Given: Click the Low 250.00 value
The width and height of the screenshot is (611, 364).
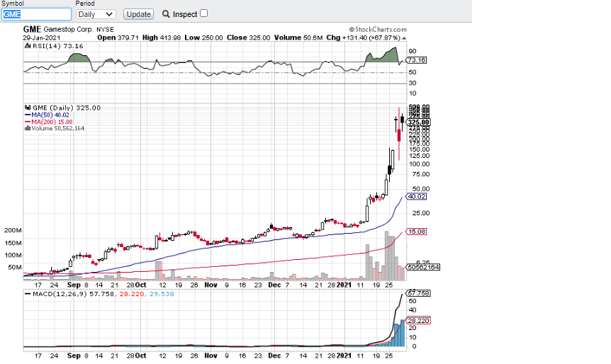Looking at the screenshot, I should coord(203,38).
